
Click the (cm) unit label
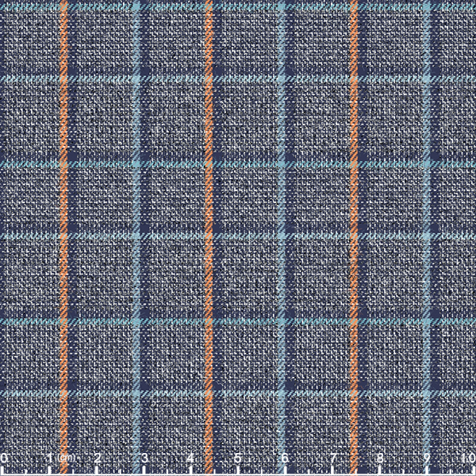66,458
